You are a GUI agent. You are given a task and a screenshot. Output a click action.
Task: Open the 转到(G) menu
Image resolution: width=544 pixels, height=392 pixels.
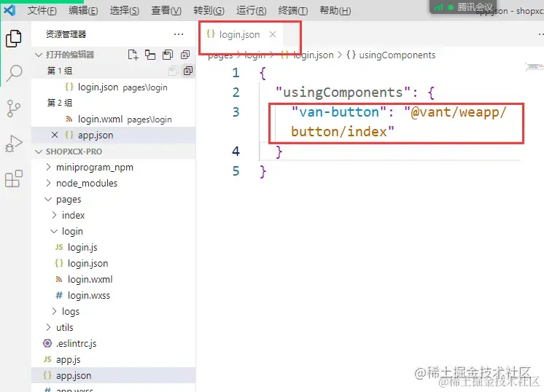tap(209, 11)
